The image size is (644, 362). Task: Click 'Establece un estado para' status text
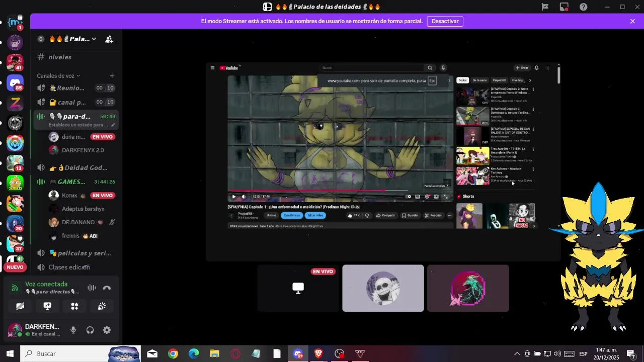point(78,125)
